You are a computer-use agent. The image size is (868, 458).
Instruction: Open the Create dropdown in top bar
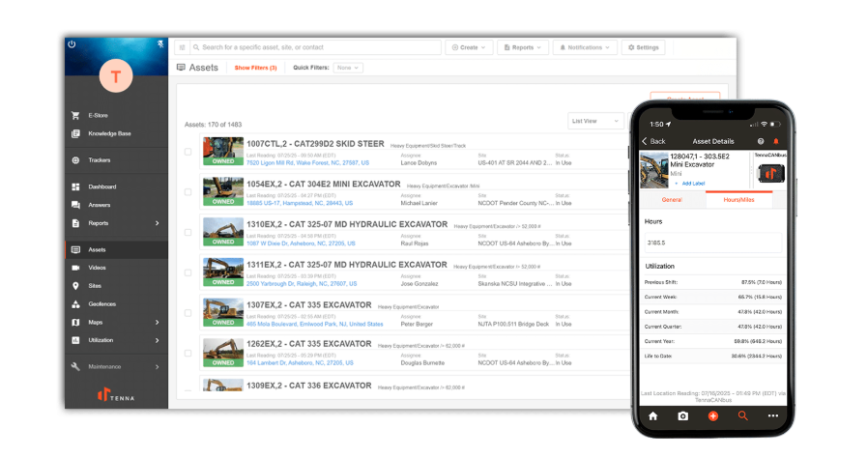tap(469, 47)
